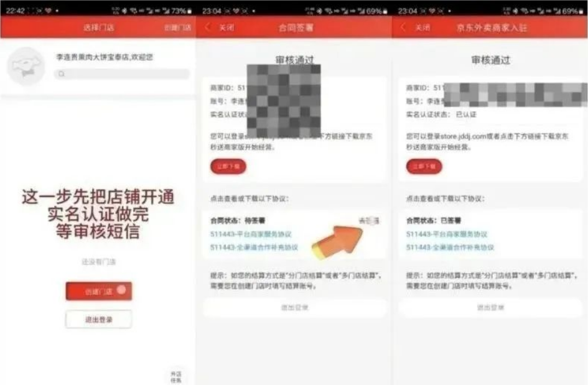This screenshot has width=588, height=385.
Task: Open 511443-全渠道合作补充协议 link on 合同签署 screen
Action: point(254,248)
